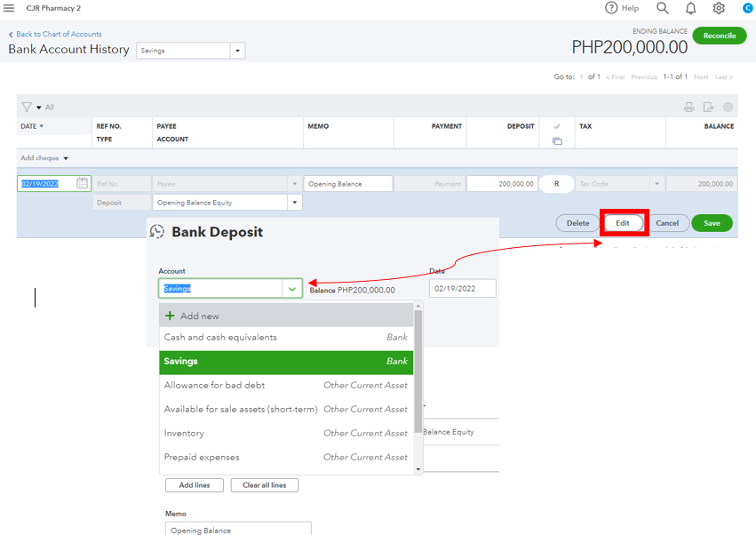The image size is (756, 535).
Task: Select Cash and cash equivalents account
Action: click(286, 337)
